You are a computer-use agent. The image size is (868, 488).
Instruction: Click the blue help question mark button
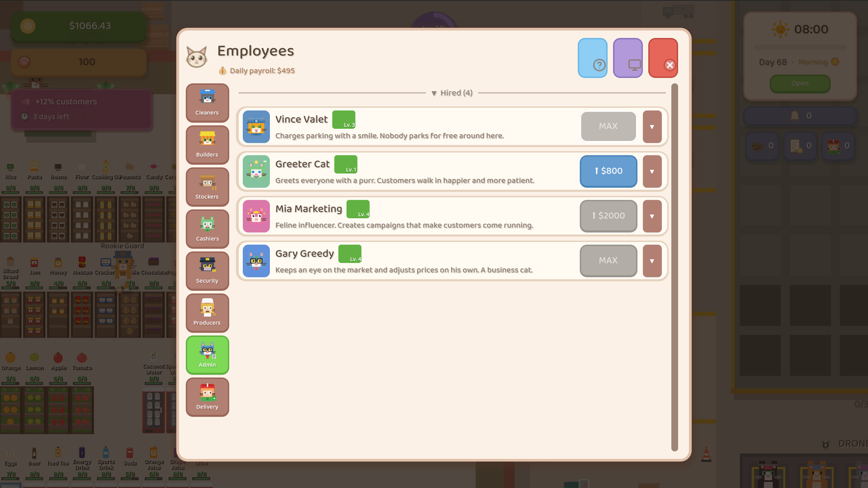click(592, 58)
